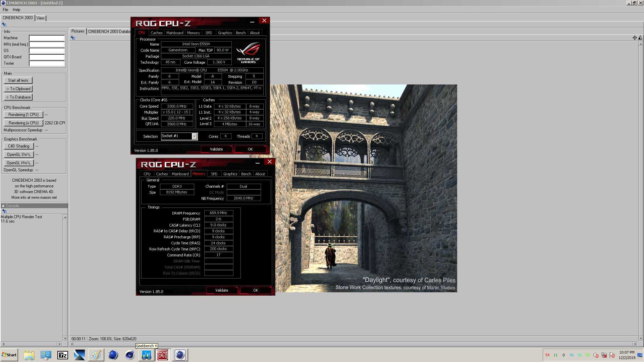Open the Socket #1 selection dropdown
The image size is (644, 362).
[194, 136]
